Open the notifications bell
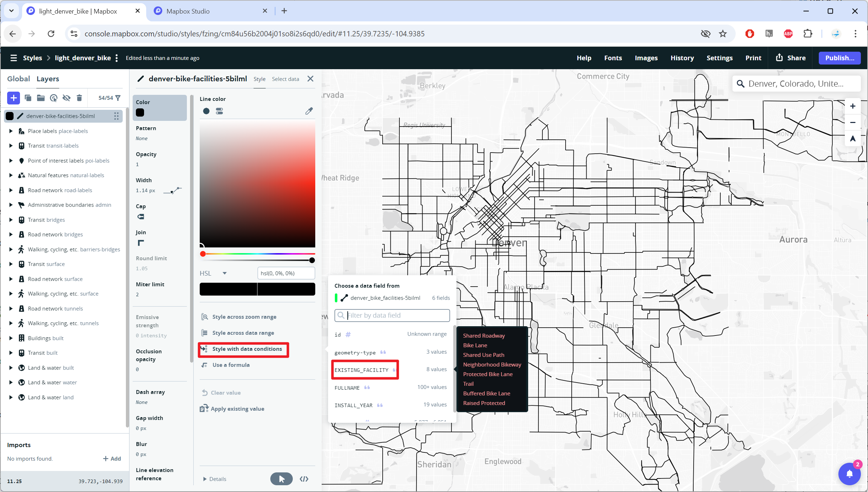 point(849,474)
